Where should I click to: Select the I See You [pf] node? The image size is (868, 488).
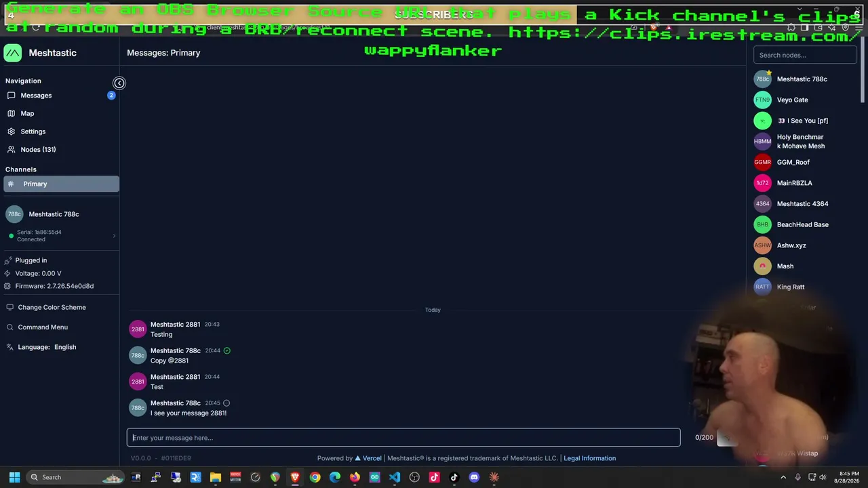click(802, 121)
